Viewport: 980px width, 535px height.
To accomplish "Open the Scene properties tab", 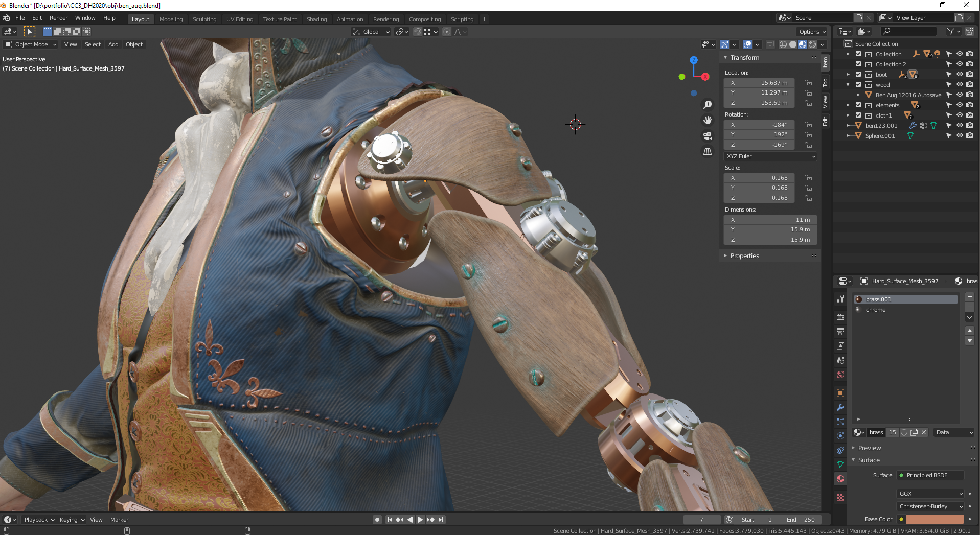I will tap(840, 360).
